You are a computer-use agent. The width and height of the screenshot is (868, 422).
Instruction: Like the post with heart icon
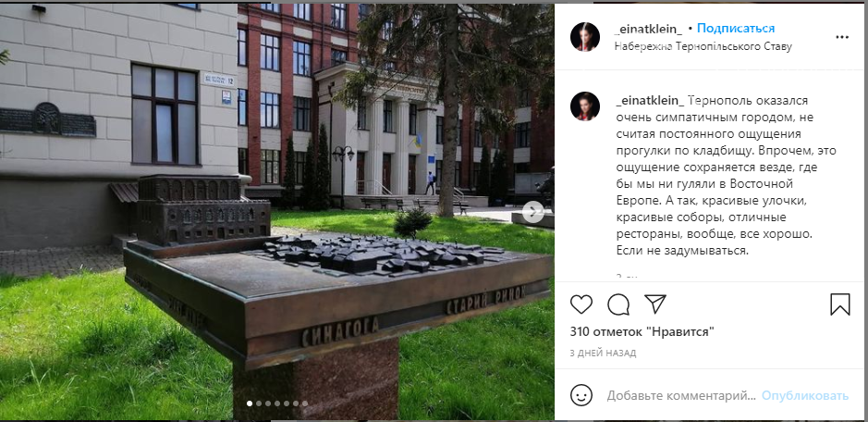point(581,304)
